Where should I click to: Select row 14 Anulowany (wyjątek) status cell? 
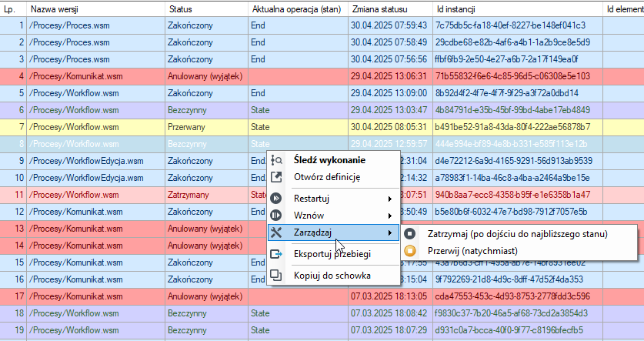207,246
